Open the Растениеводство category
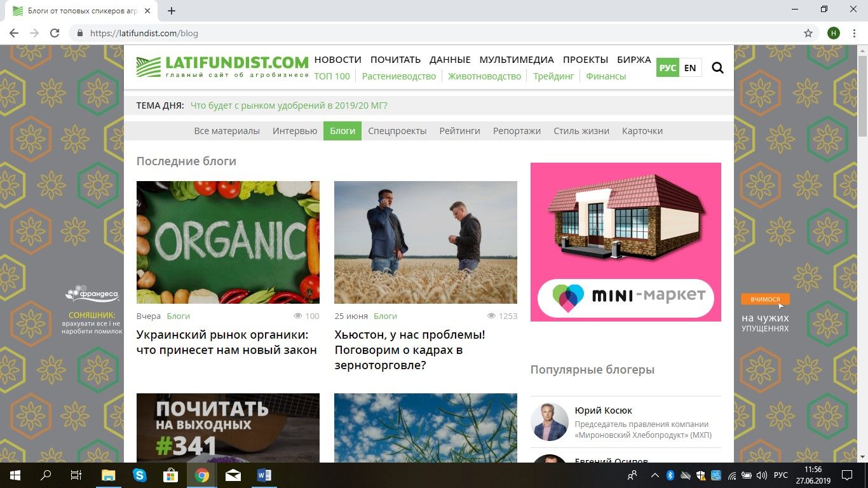This screenshot has width=868, height=488. 399,76
